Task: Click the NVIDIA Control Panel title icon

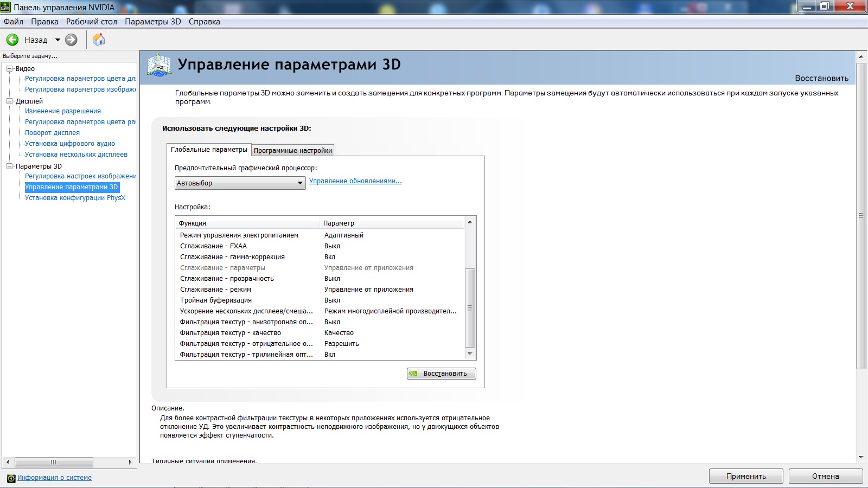Action: (x=5, y=7)
